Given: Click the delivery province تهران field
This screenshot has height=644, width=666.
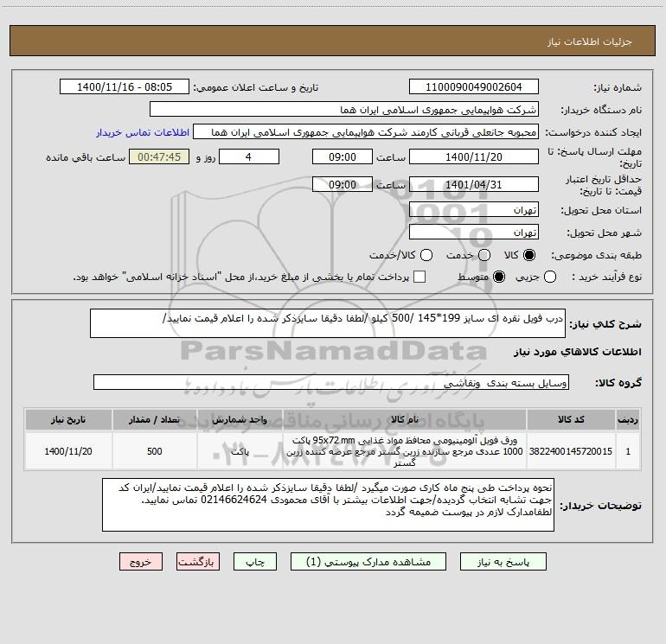Looking at the screenshot, I should (x=474, y=209).
